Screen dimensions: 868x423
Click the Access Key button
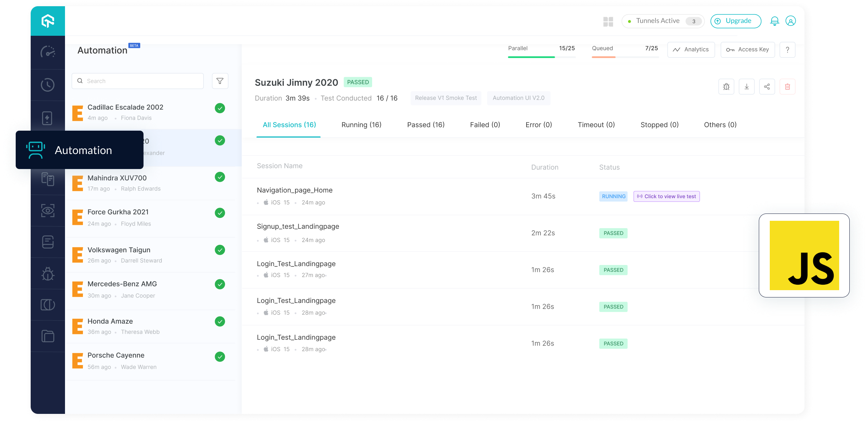(x=747, y=50)
